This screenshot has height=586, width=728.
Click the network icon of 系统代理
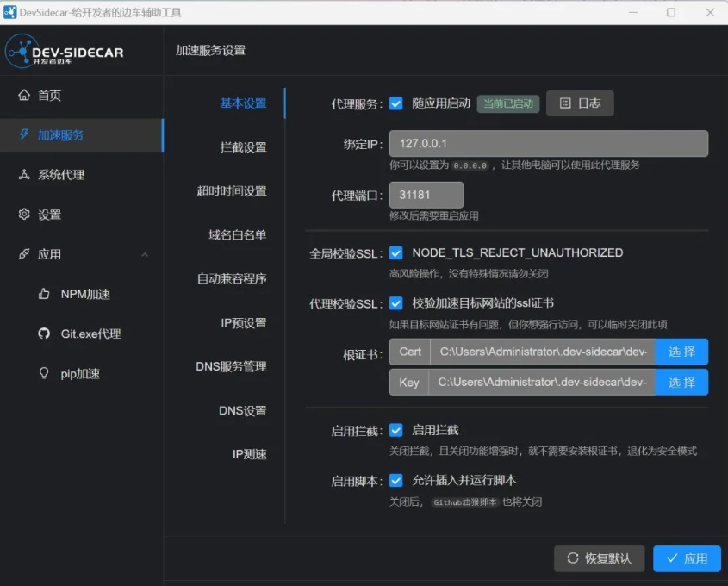point(24,175)
